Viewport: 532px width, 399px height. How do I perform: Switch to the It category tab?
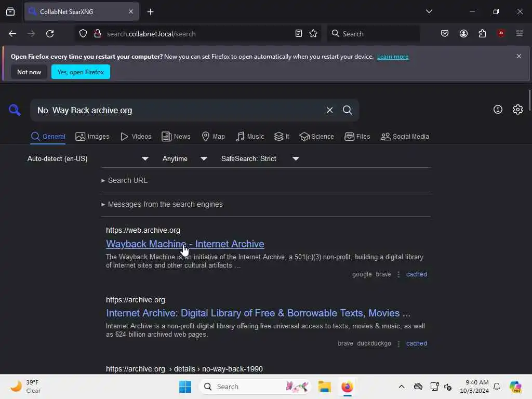(x=282, y=137)
